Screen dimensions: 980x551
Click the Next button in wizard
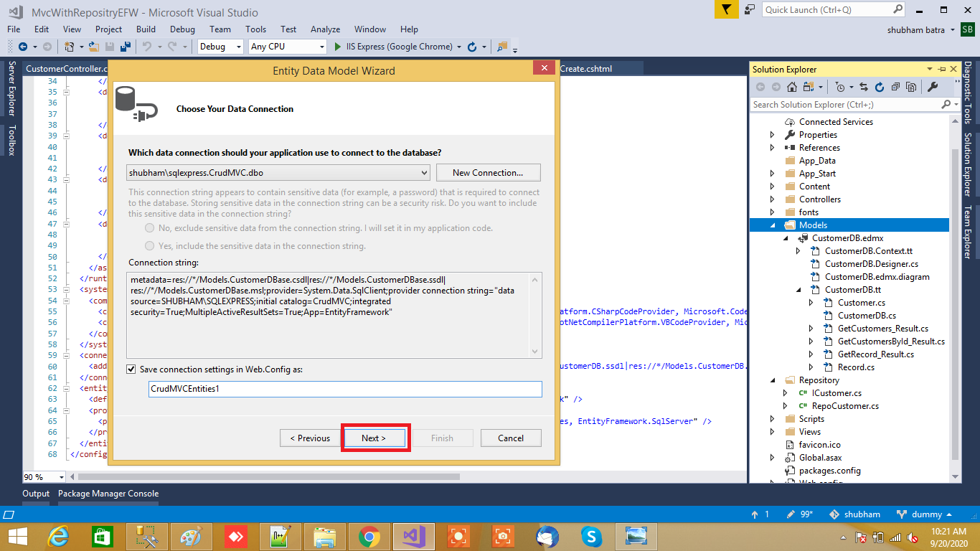tap(374, 438)
